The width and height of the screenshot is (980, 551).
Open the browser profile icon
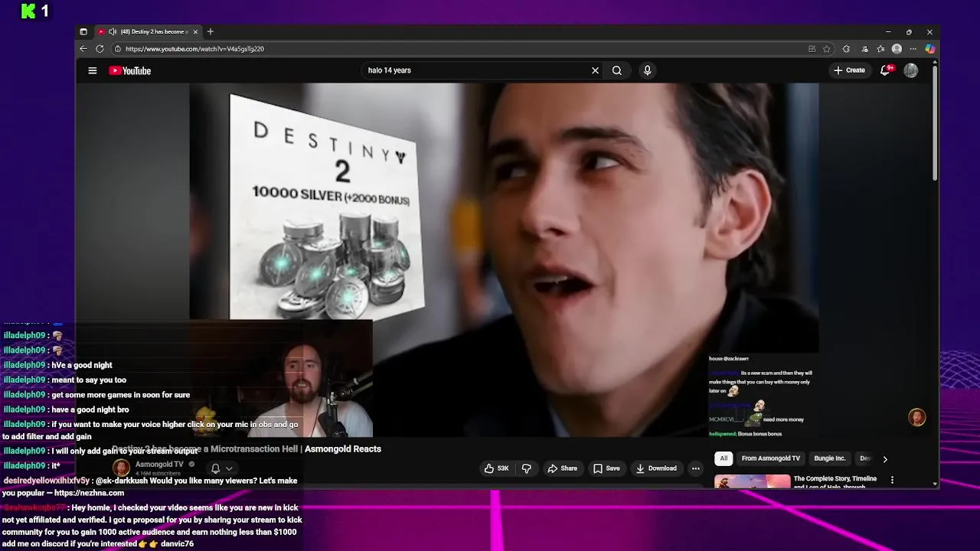click(x=897, y=49)
